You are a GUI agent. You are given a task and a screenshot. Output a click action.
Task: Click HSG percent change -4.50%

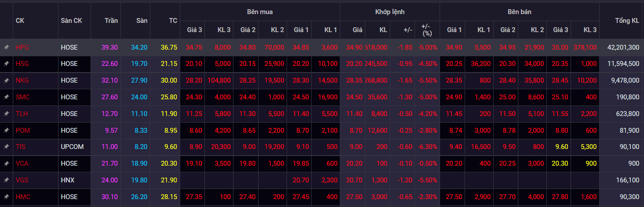[428, 64]
